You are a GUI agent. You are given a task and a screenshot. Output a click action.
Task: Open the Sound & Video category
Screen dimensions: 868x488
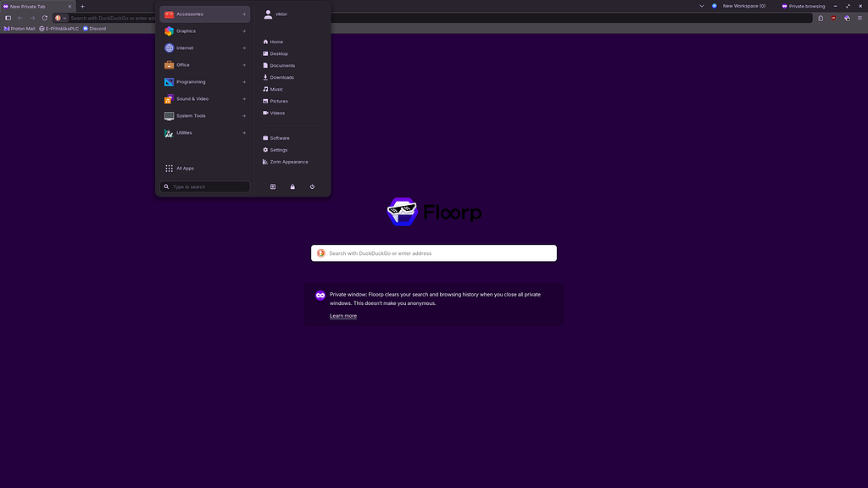(x=204, y=99)
